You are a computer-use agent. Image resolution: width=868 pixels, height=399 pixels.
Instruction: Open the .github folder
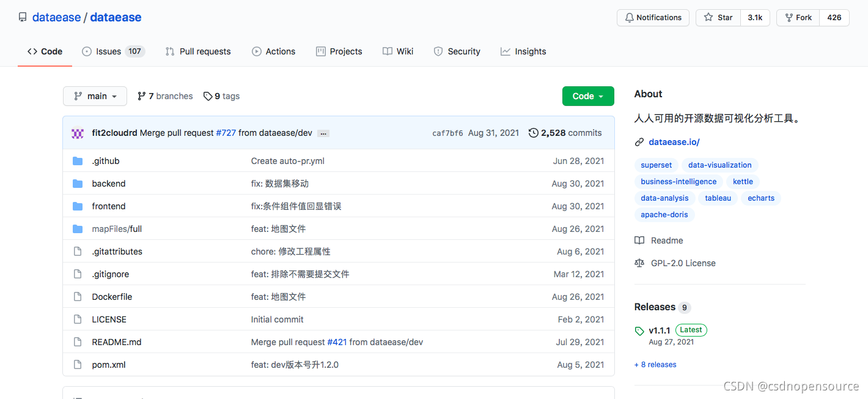click(x=106, y=161)
